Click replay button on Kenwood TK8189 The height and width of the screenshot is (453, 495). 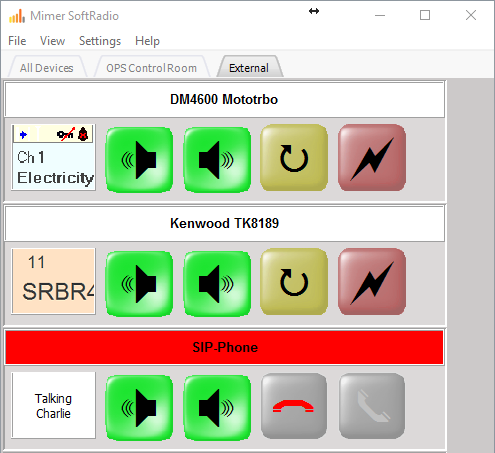point(294,282)
